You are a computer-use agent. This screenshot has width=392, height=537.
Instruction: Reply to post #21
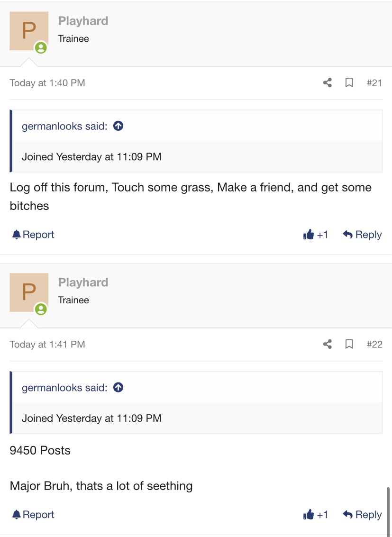point(362,235)
